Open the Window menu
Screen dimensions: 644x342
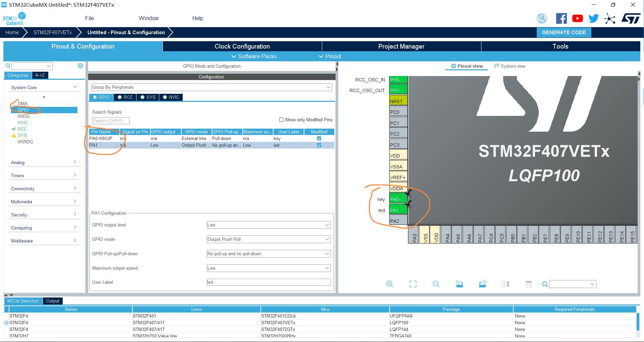click(149, 18)
